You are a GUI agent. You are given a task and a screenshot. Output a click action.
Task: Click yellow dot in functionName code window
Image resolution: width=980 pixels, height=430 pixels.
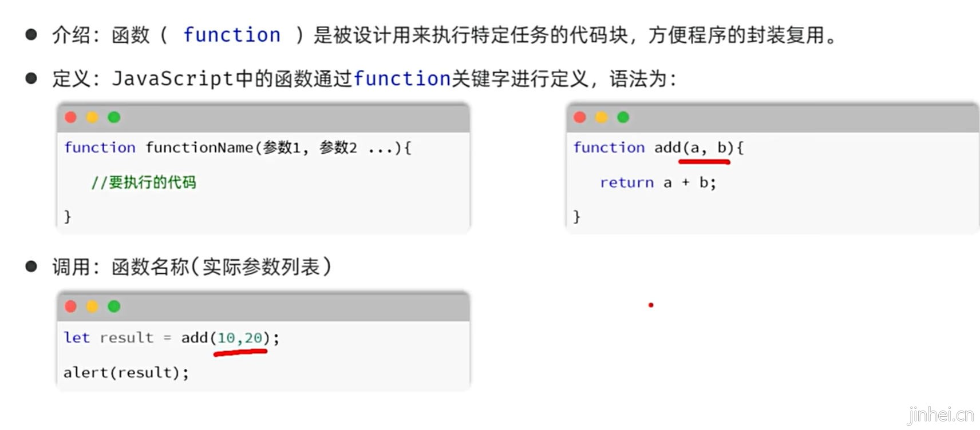[92, 117]
